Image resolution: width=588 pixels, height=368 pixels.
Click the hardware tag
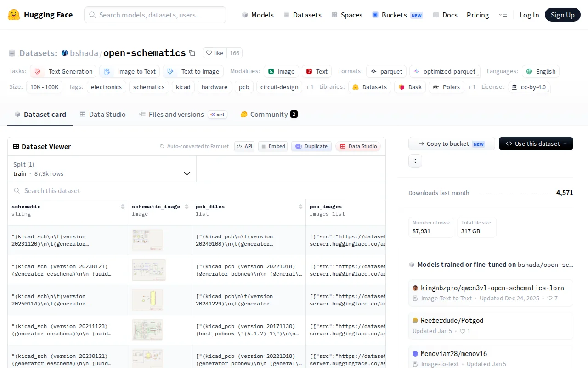click(x=215, y=87)
